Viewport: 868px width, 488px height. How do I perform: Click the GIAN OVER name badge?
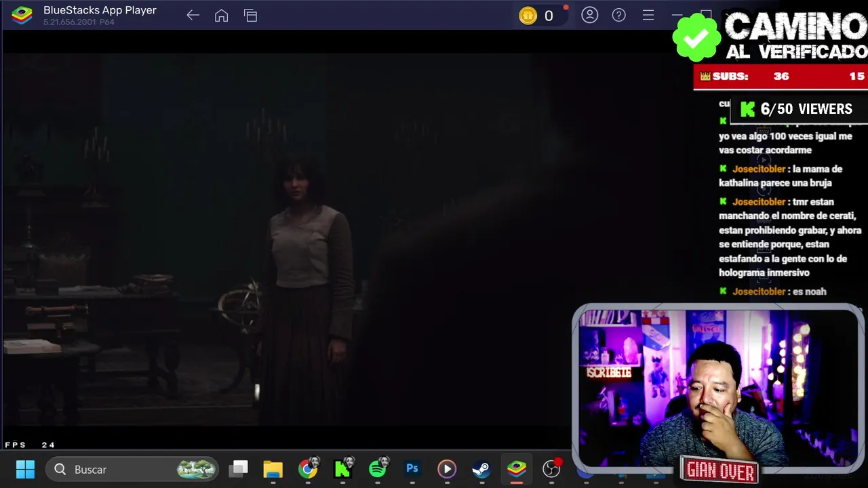click(x=720, y=470)
